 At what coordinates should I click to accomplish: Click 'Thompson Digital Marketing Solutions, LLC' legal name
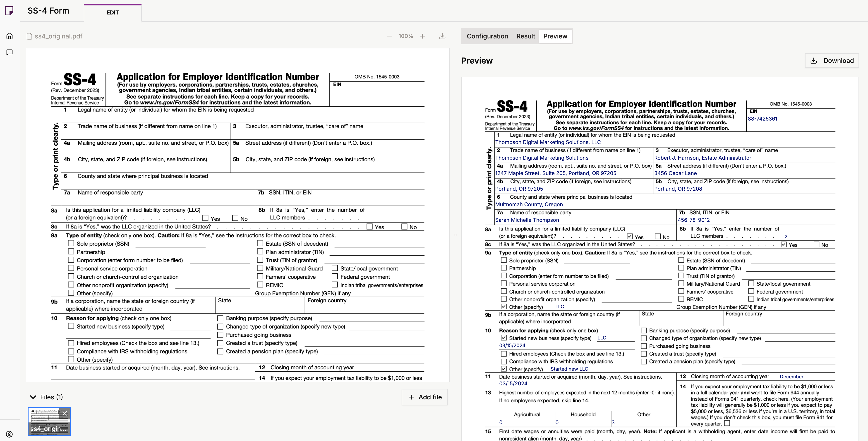[548, 142]
